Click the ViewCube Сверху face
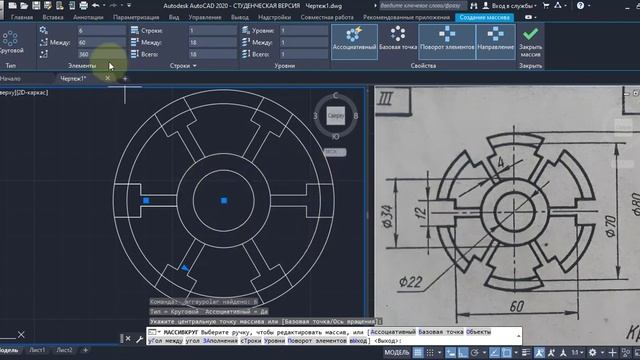The height and width of the screenshot is (360, 640). 336,116
